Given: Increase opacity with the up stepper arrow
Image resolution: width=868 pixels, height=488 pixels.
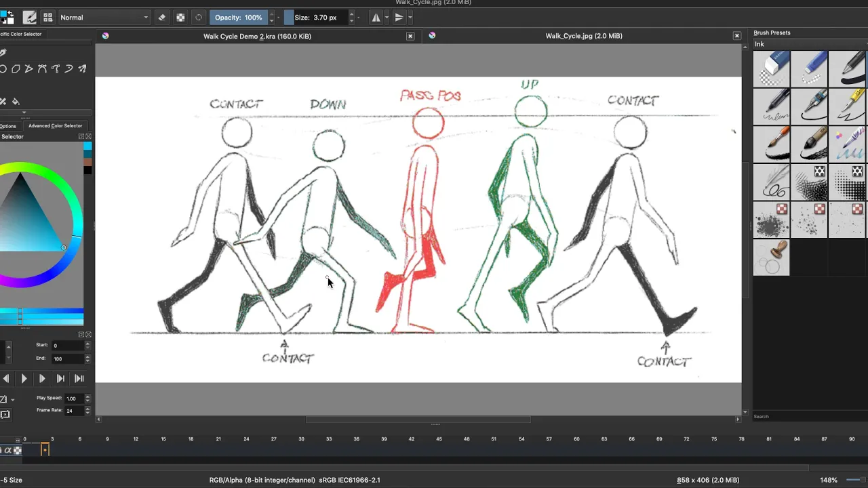Looking at the screenshot, I should [x=271, y=14].
